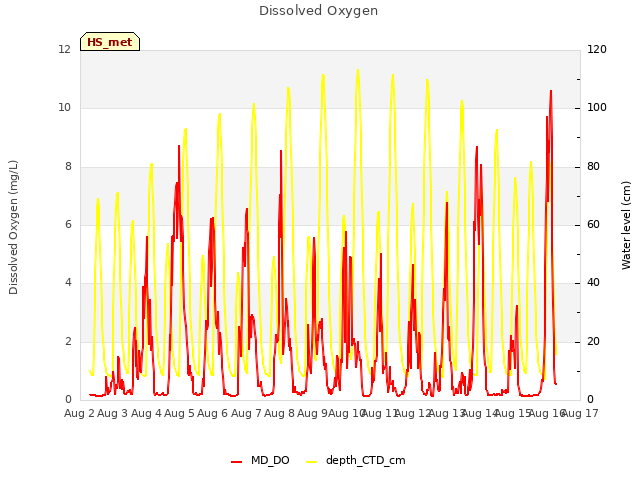Click the right axis value 80
Image resolution: width=640 pixels, height=480 pixels.
pos(593,167)
